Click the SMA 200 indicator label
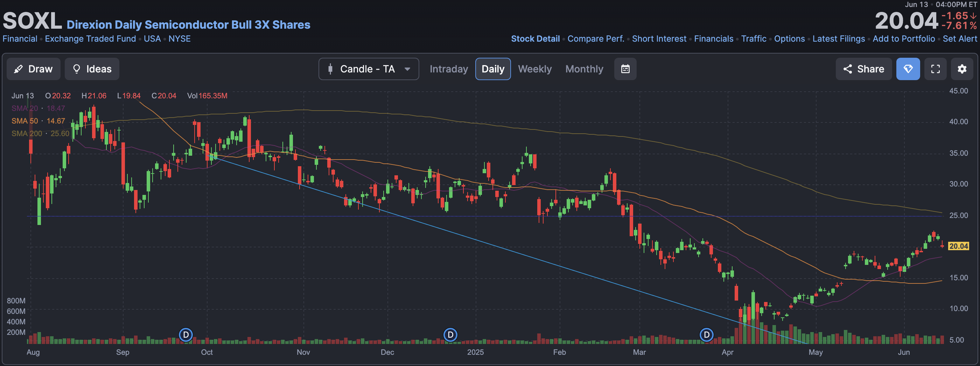Image resolution: width=980 pixels, height=366 pixels. tap(27, 134)
